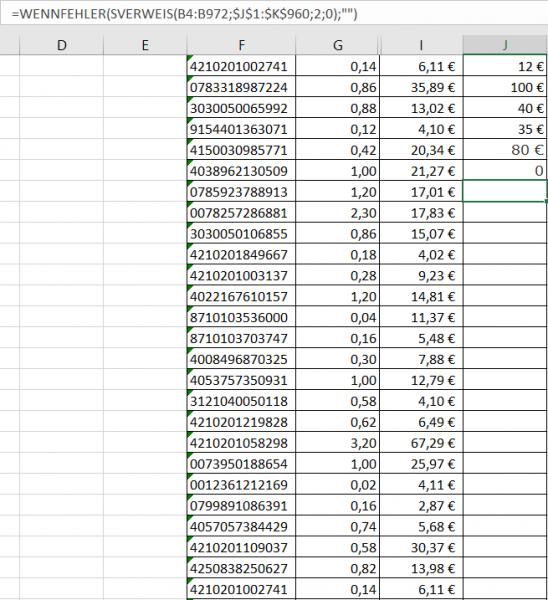
Task: Select cell with barcode 0783318987224
Action: click(x=241, y=87)
